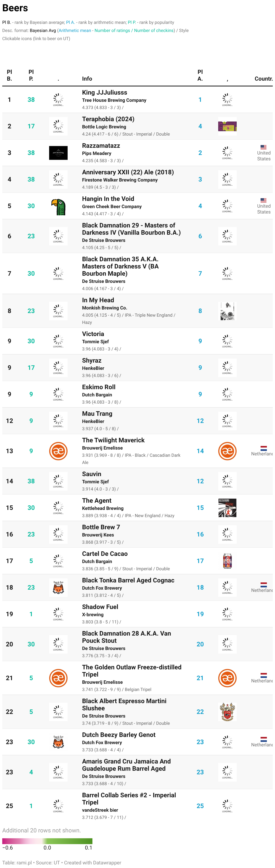This screenshot has height=868, width=275.
Task: Click the Netherlands flag beside Twilight Maverick
Action: 264,448
